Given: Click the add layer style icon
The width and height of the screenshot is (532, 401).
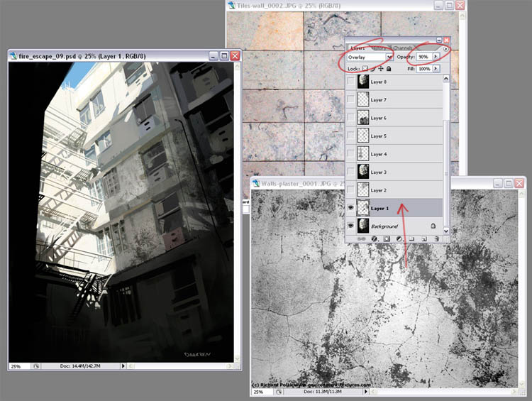Looking at the screenshot, I should pyautogui.click(x=374, y=239).
